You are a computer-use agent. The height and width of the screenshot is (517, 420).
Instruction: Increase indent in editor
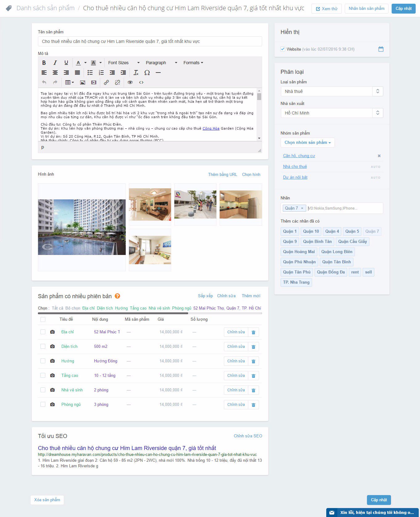click(x=123, y=73)
